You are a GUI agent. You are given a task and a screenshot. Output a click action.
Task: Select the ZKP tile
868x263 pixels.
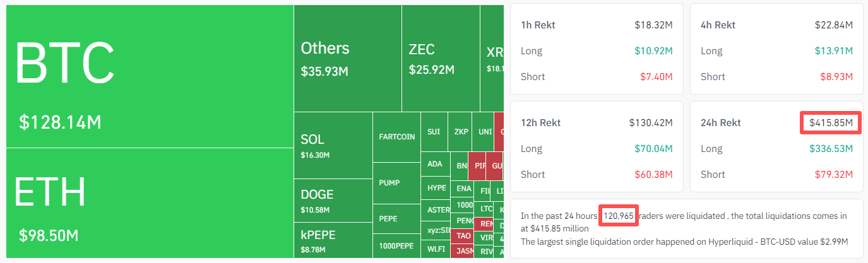tap(461, 132)
